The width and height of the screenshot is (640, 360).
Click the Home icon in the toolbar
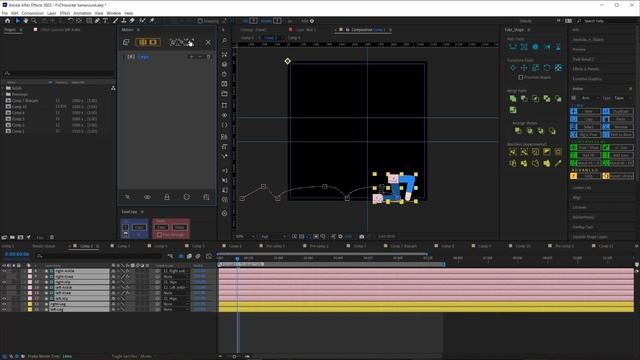pyautogui.click(x=7, y=20)
